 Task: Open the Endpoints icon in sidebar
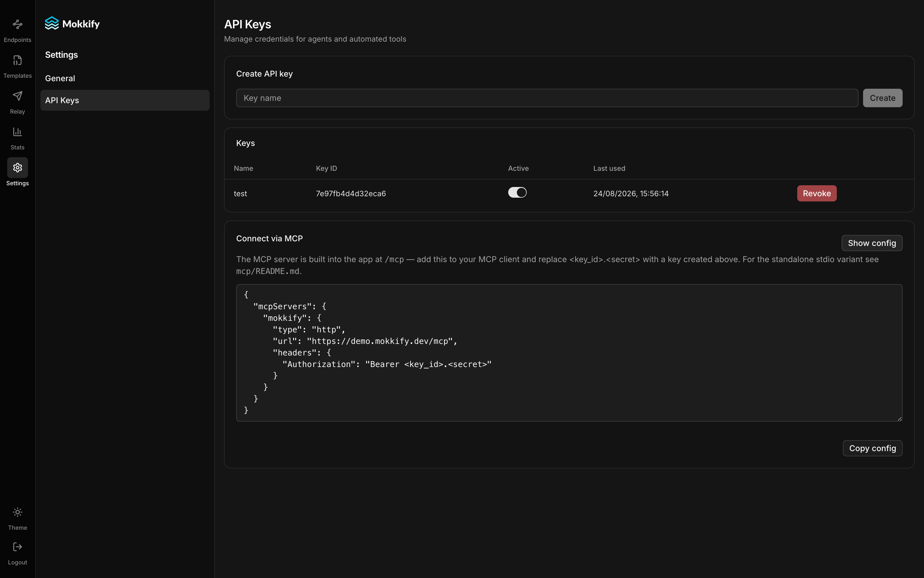[x=18, y=25]
